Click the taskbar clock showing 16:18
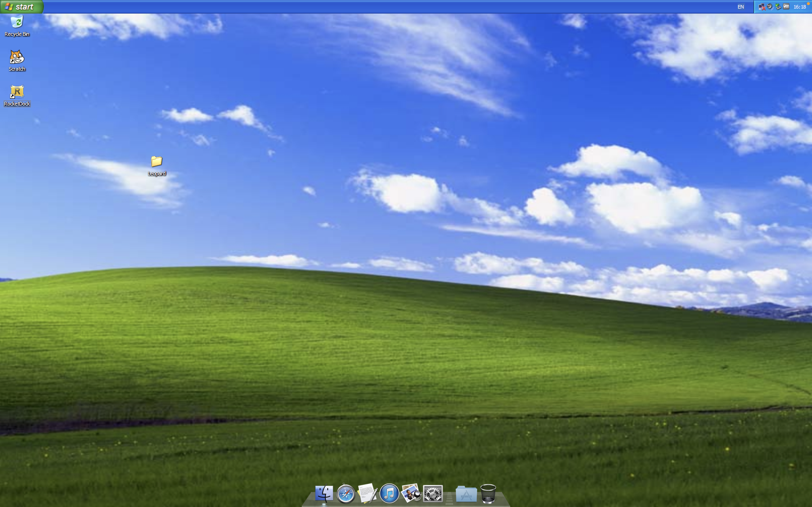Image resolution: width=812 pixels, height=507 pixels. coord(800,7)
